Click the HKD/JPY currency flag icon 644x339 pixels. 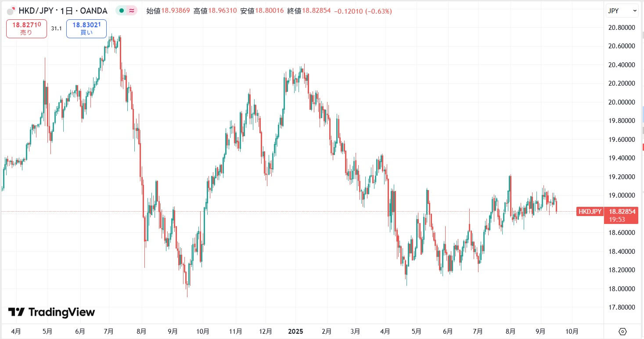[11, 11]
